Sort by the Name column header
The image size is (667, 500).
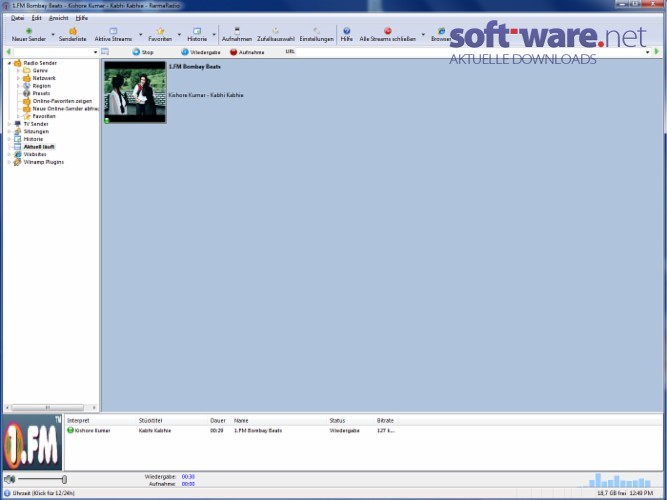pos(241,420)
